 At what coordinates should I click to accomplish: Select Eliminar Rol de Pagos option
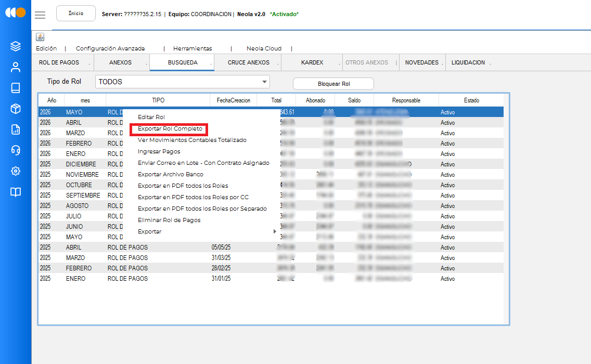coord(169,220)
